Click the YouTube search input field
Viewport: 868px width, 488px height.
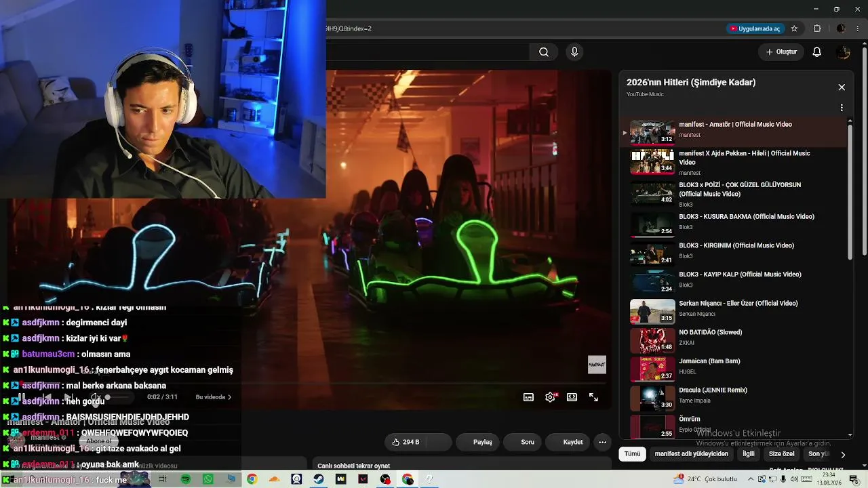(x=428, y=52)
